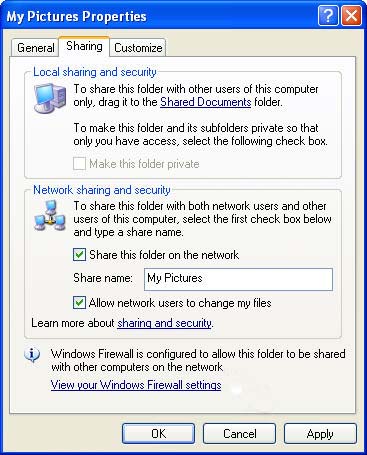Select the Sharing tab

tap(84, 46)
